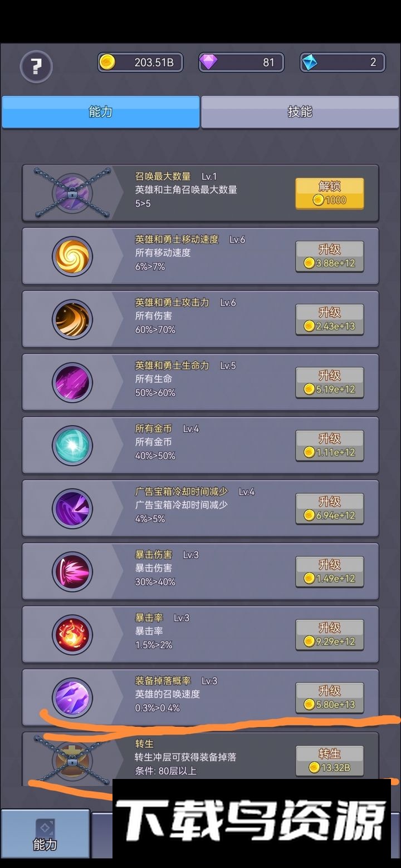
Task: Tap the ad chest cooldown icon
Action: click(72, 508)
